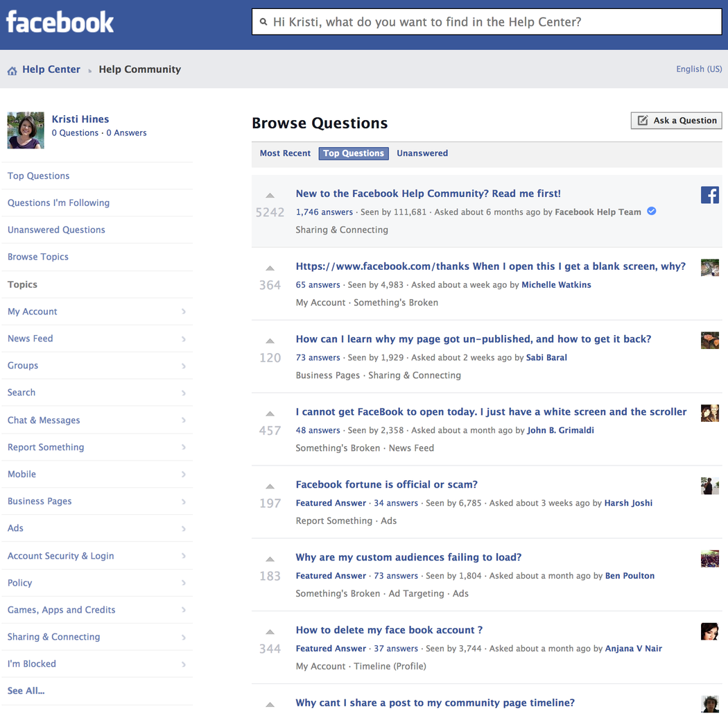This screenshot has height=716, width=728.
Task: Click the Help Center search input field
Action: [485, 22]
